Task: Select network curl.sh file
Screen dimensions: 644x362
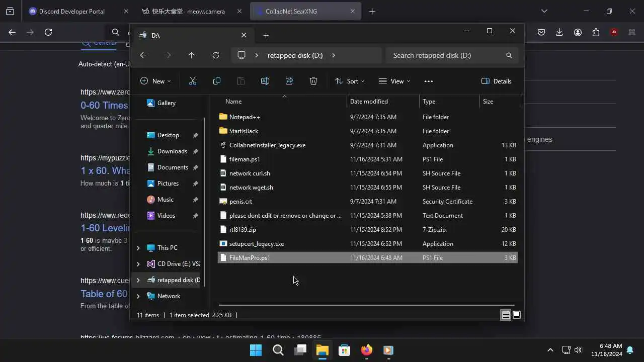Action: point(368,173)
